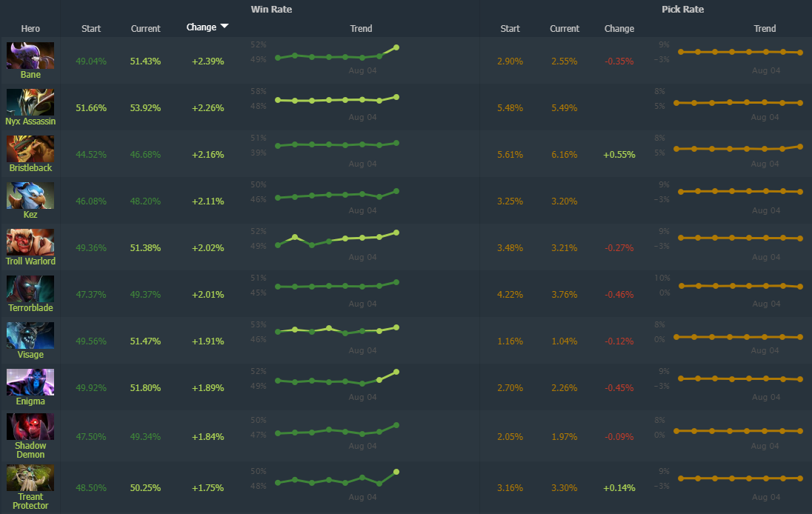
Task: Click Enigma hero portrait
Action: 30,382
